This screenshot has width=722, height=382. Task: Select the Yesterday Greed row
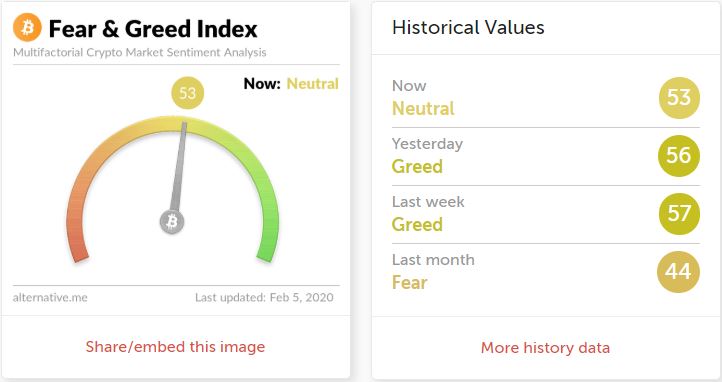546,156
